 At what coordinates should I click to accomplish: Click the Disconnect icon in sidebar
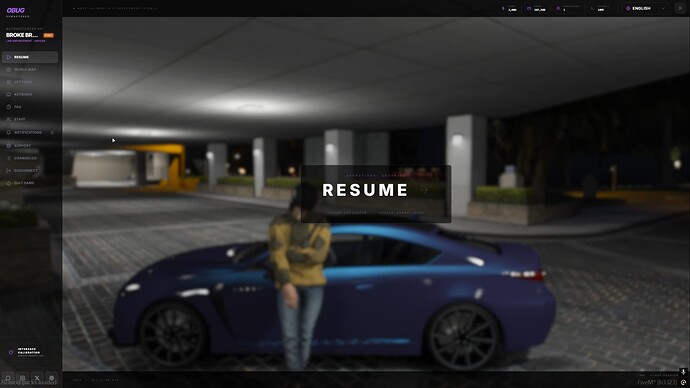click(8, 170)
